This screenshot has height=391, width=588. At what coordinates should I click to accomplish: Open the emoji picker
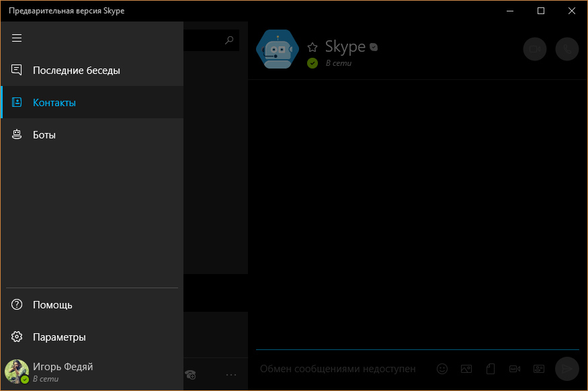442,369
